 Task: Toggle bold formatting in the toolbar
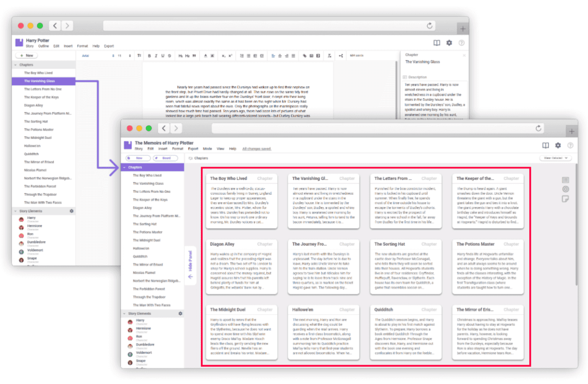pos(149,56)
